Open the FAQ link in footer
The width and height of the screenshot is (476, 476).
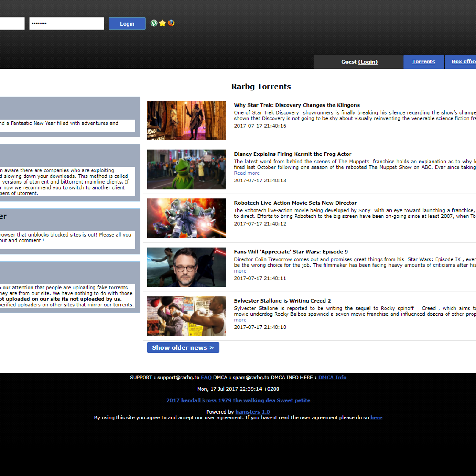(206, 378)
